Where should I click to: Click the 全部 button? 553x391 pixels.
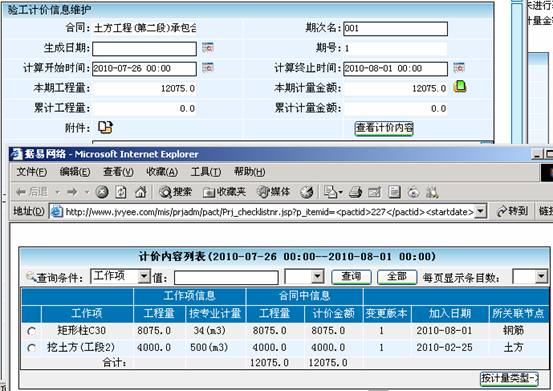pos(397,277)
